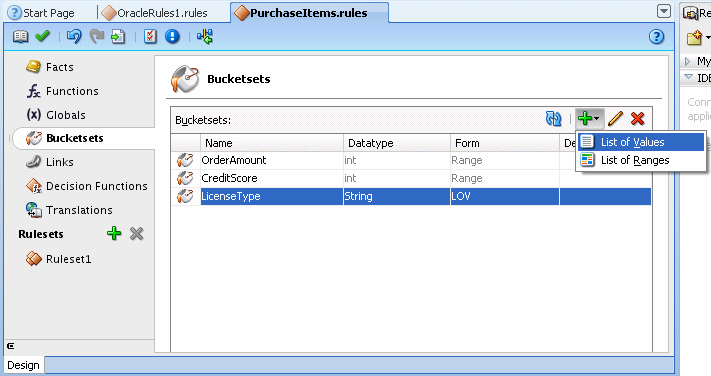Click Range form cell of CreditScore
This screenshot has height=376, width=711.
[505, 178]
